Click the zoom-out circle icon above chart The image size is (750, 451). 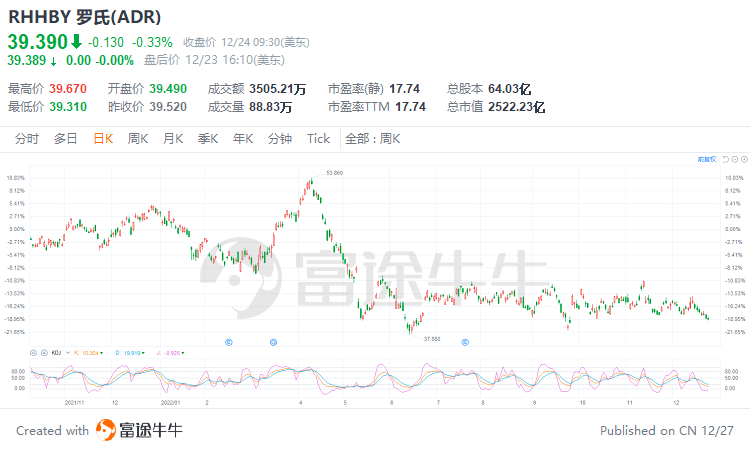[x=735, y=159]
